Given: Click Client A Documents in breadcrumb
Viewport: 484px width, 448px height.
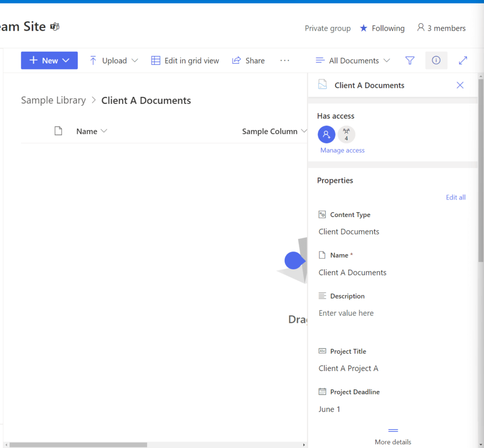Looking at the screenshot, I should [146, 100].
